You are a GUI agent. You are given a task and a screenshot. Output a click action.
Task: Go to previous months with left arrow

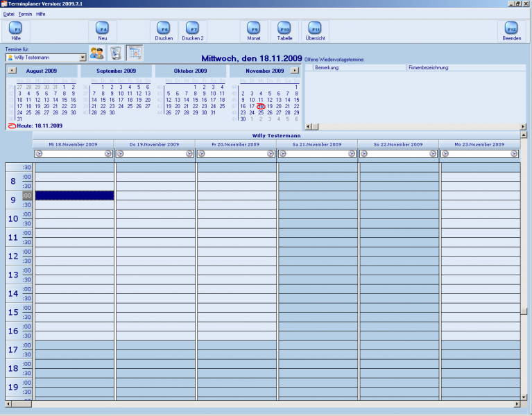pos(12,71)
